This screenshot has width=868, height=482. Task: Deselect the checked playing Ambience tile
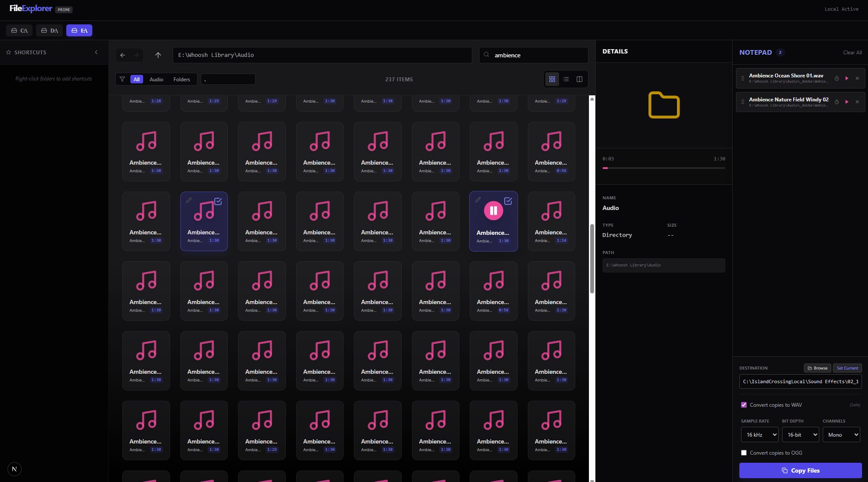[508, 201]
